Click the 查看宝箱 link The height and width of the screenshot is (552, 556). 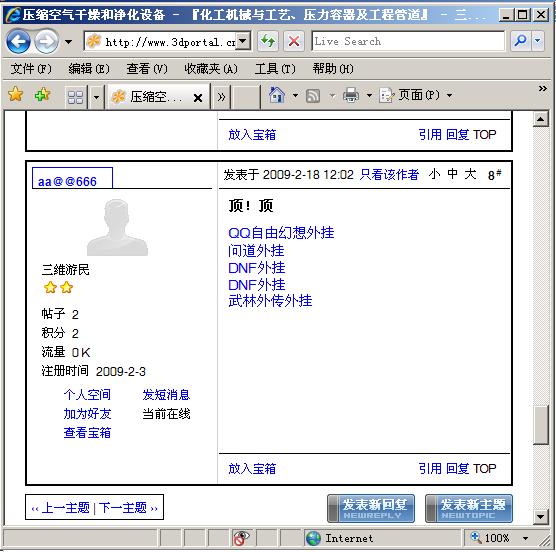point(87,433)
